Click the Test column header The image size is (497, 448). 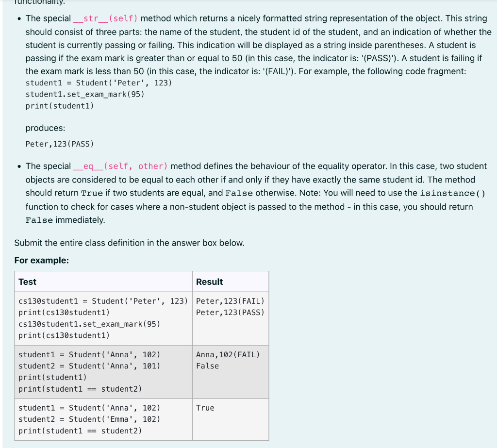(x=27, y=282)
